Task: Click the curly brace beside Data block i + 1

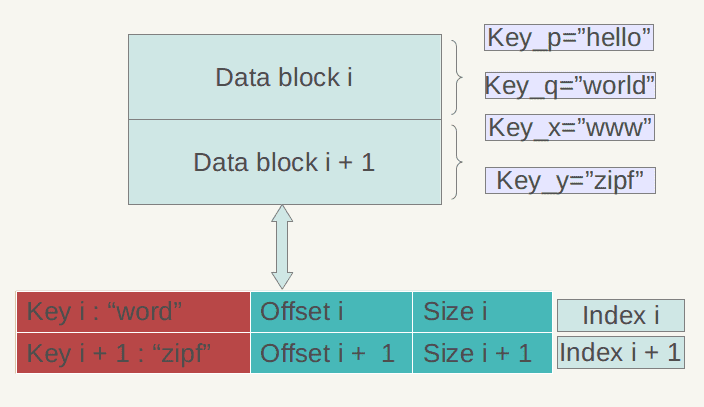Action: 458,161
